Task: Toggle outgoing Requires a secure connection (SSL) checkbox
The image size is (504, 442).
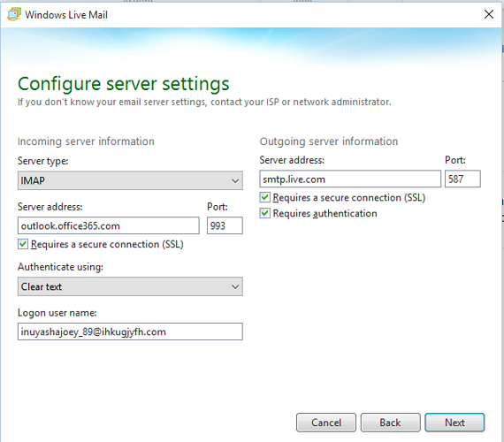Action: click(265, 197)
